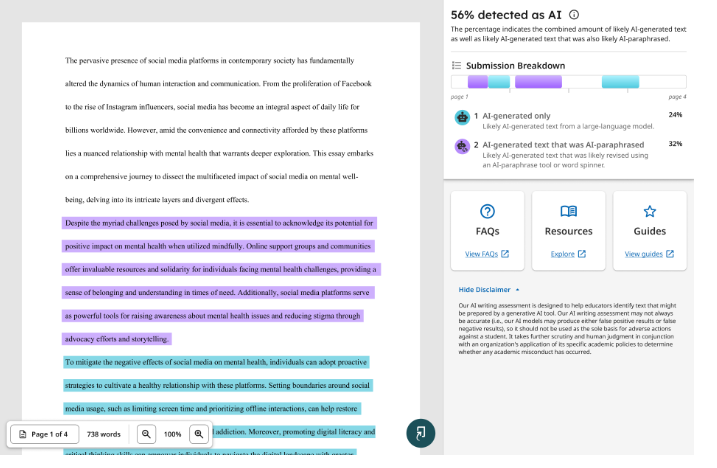The height and width of the screenshot is (468, 717).
Task: Click the AI-paraphrased purple robot icon
Action: [x=462, y=146]
